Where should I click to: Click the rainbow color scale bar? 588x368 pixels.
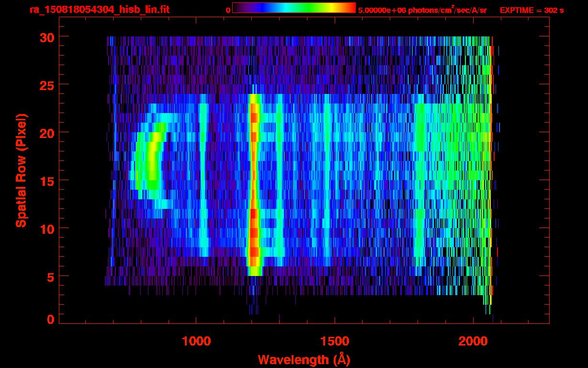point(294,8)
